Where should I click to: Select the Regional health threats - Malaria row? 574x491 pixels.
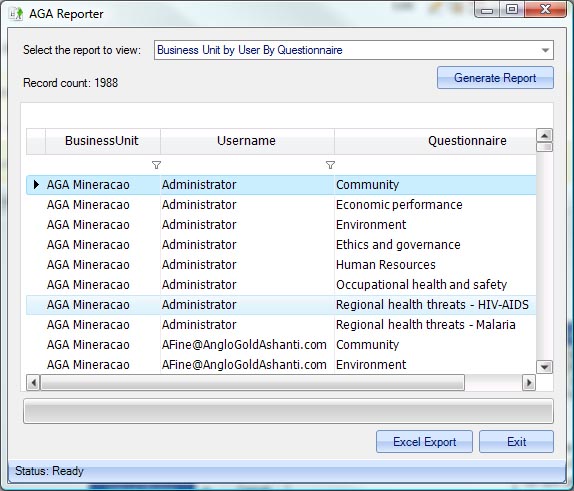[x=281, y=325]
